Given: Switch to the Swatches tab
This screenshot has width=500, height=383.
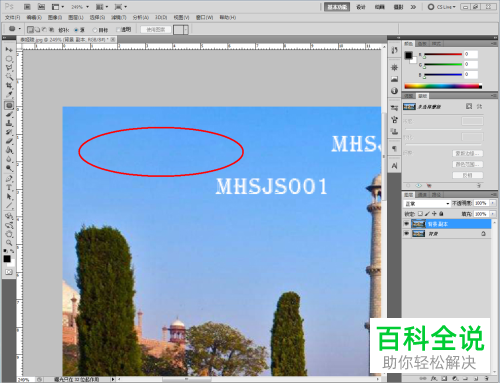Looking at the screenshot, I should (x=422, y=44).
